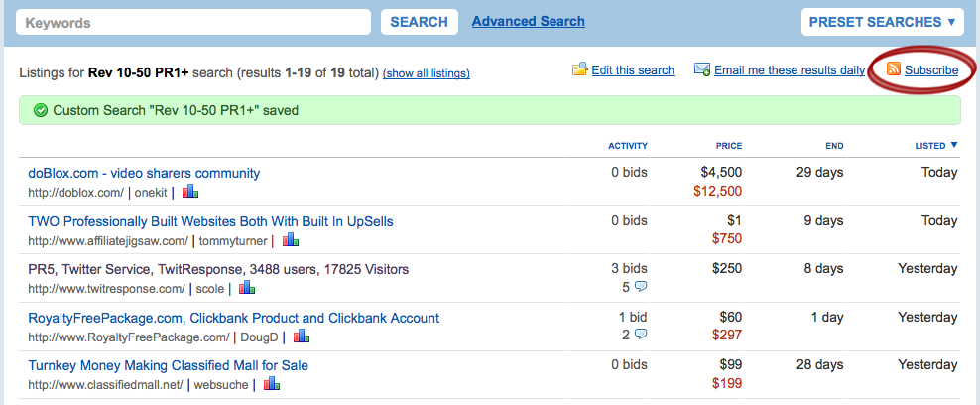Click the LISTED sort direction arrow

(x=954, y=145)
